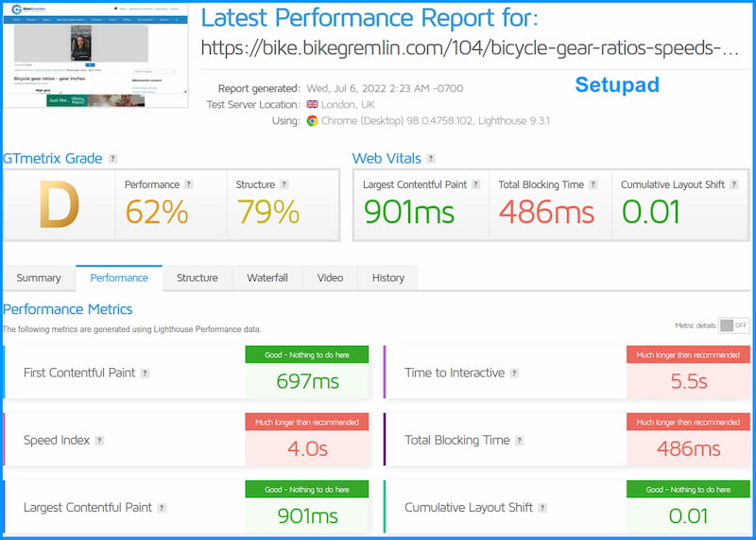The image size is (756, 540).
Task: Open the Structure tab
Action: point(198,278)
